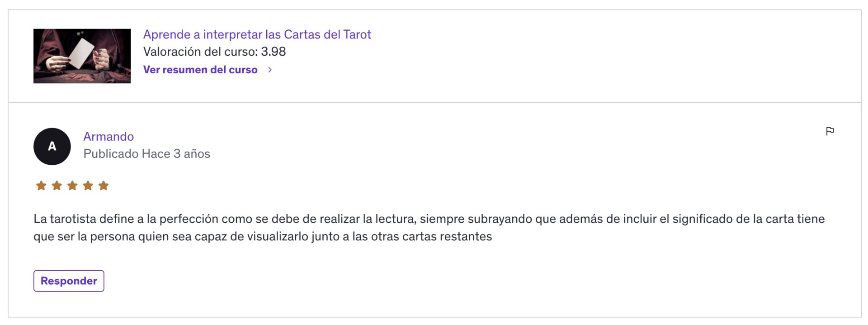Click the first star of the review rating

pyautogui.click(x=41, y=186)
